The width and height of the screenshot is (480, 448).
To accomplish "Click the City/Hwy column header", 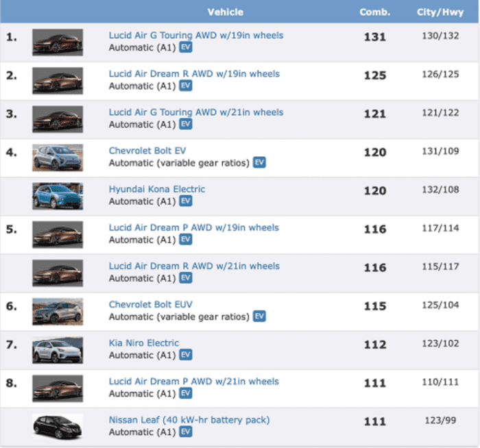I will (440, 12).
